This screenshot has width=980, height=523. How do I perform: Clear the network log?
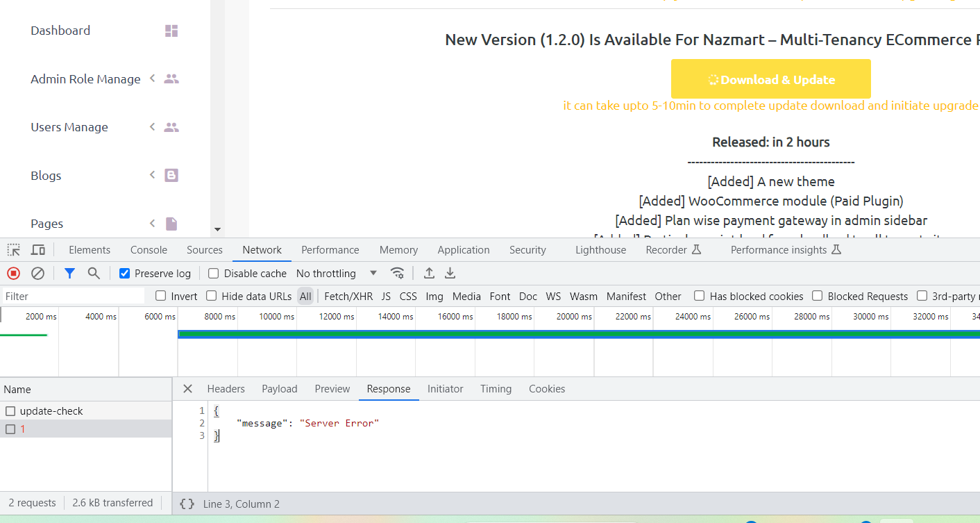[x=38, y=274]
